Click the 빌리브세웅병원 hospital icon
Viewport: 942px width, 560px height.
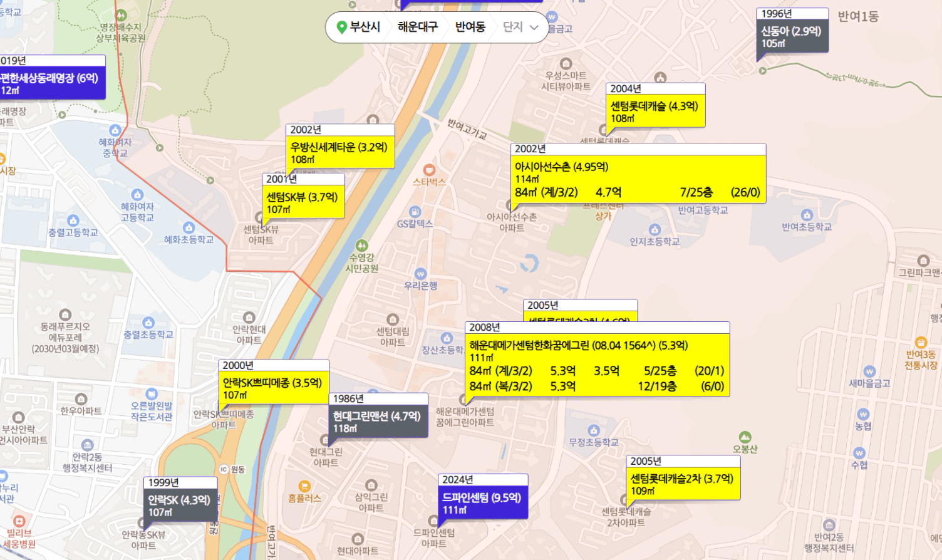(x=19, y=521)
